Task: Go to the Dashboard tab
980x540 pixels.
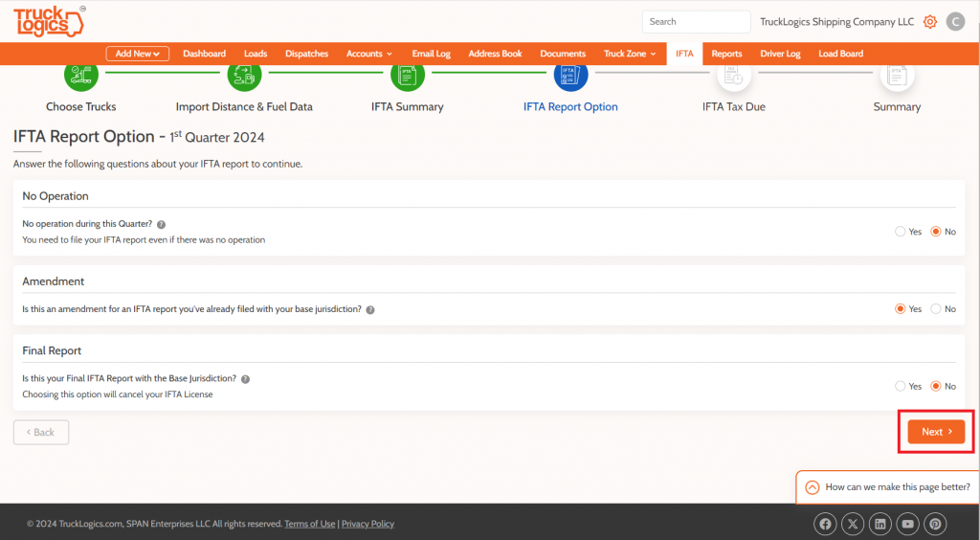Action: coord(205,54)
